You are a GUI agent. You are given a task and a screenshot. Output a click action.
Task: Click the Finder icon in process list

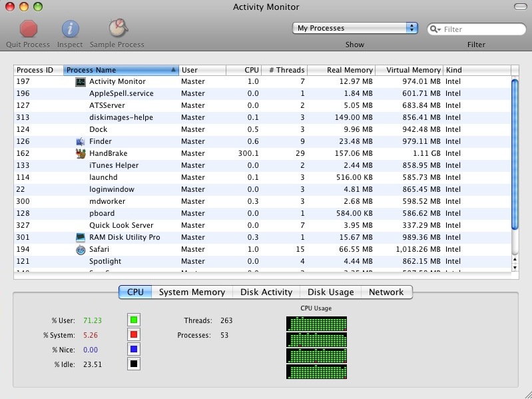tap(81, 141)
